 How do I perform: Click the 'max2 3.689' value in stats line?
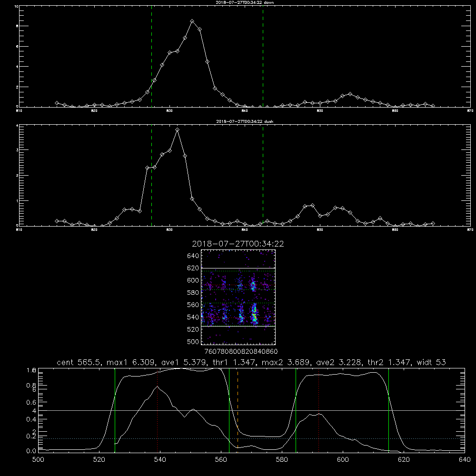[286, 362]
